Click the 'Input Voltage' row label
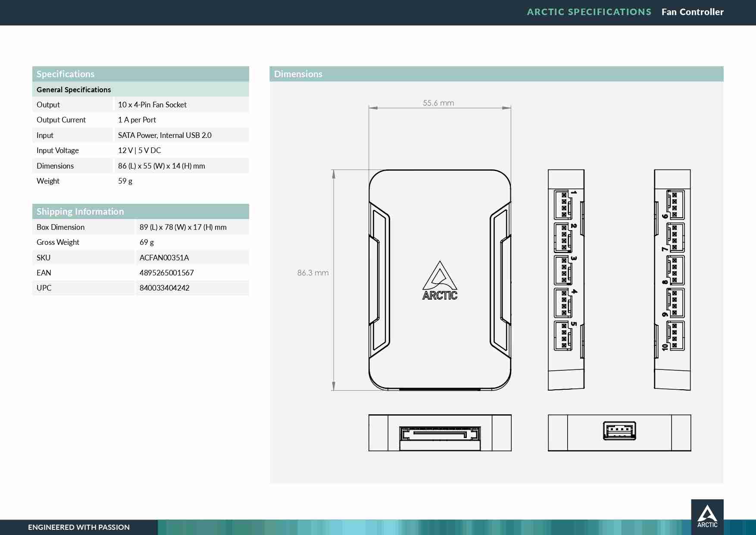 (x=58, y=150)
